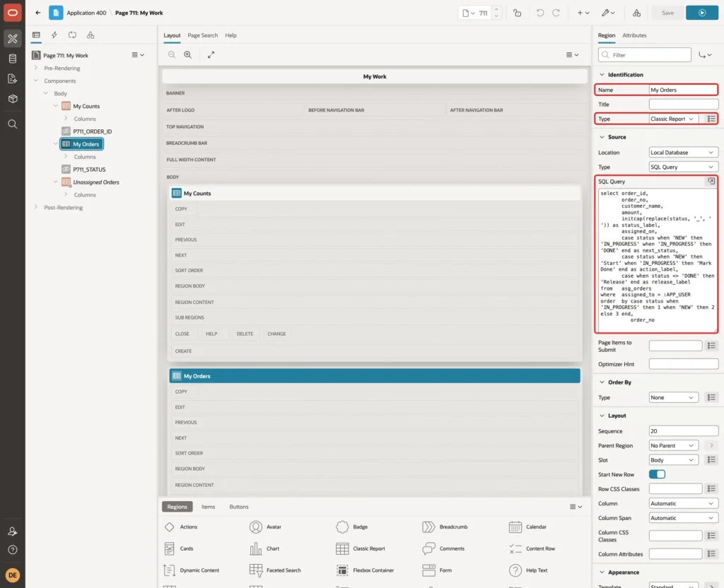724x588 pixels.
Task: Select the Calendar region gallery icon
Action: pyautogui.click(x=515, y=527)
